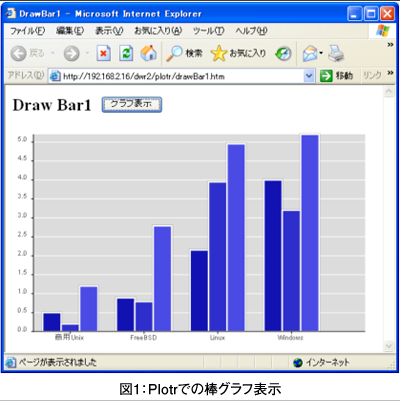Click the Mail envelope icon

pyautogui.click(x=310, y=54)
